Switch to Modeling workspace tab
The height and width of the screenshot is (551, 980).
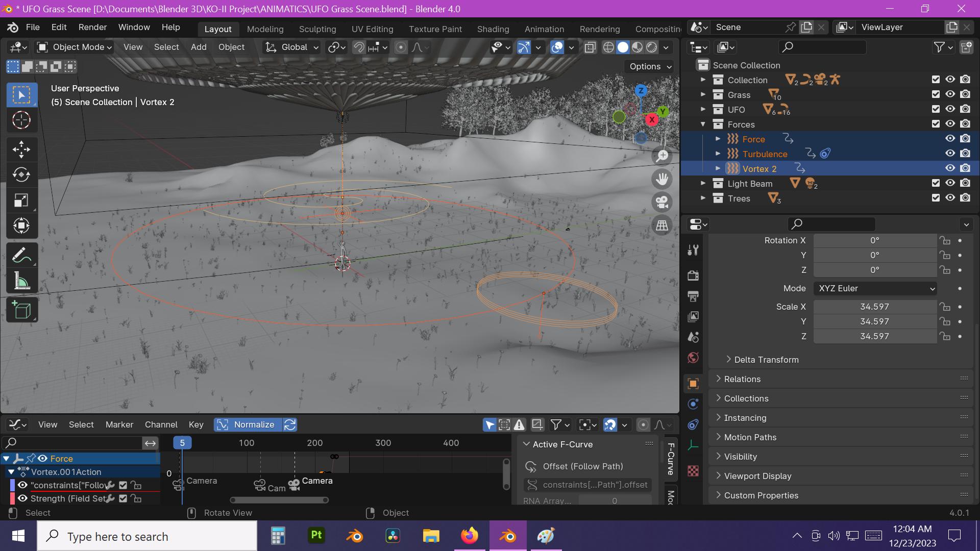(265, 29)
